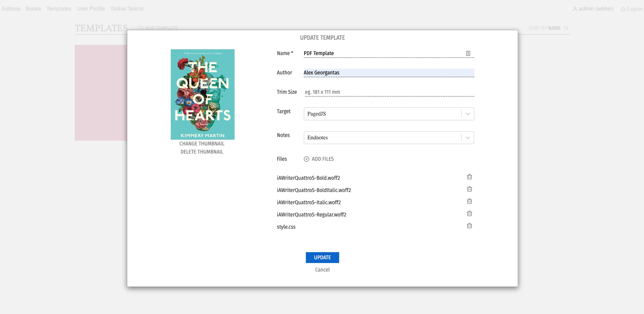The height and width of the screenshot is (314, 644).
Task: Remove style.css with its trash icon
Action: pos(469,226)
